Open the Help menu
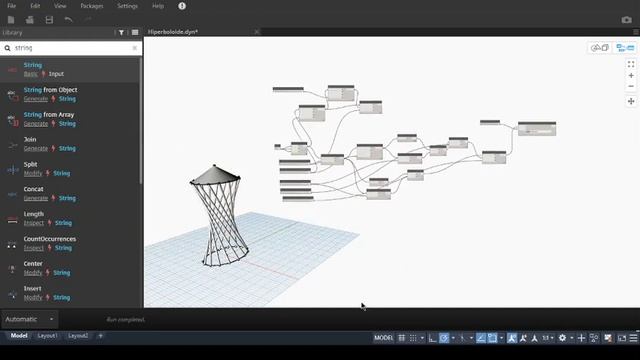This screenshot has width=640, height=360. pos(158,6)
